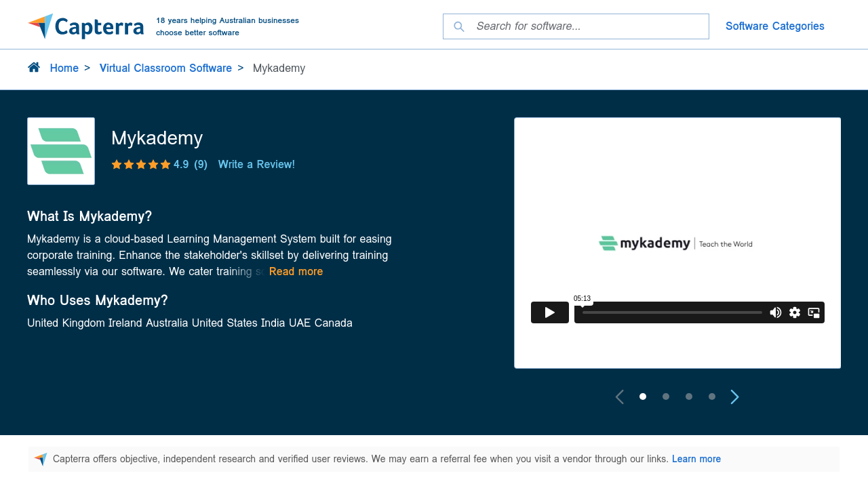Image resolution: width=868 pixels, height=488 pixels.
Task: Click the Mykademy product logo
Action: pos(61,151)
